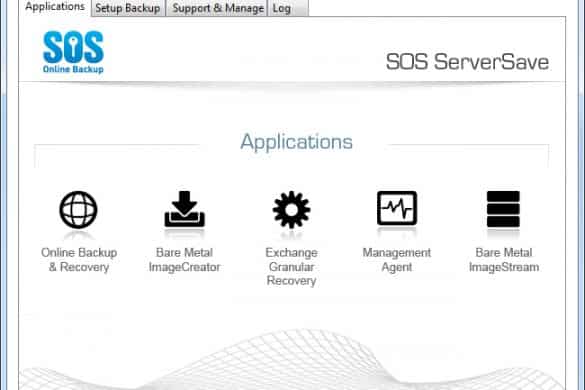Screen dimensions: 585x390
Task: Launch Bare Metal ImageCreator download-tray icon
Action: click(x=184, y=209)
